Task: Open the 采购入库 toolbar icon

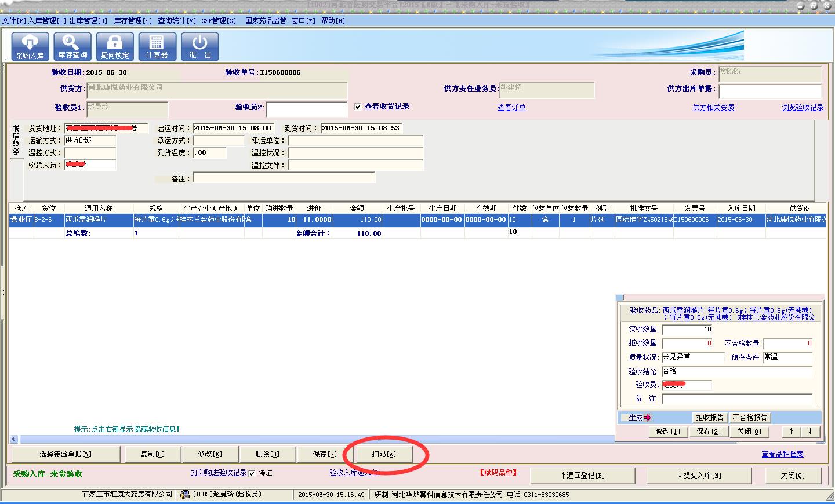Action: click(30, 46)
